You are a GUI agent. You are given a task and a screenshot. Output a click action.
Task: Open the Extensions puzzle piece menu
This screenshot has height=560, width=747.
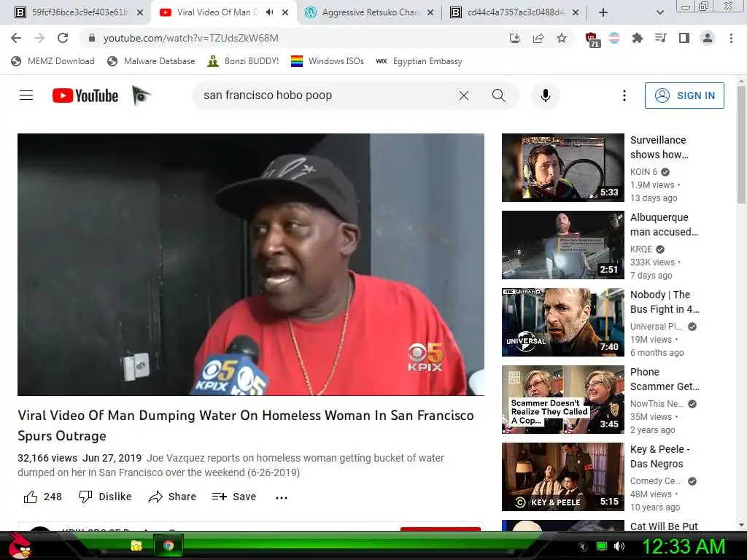[x=637, y=38]
